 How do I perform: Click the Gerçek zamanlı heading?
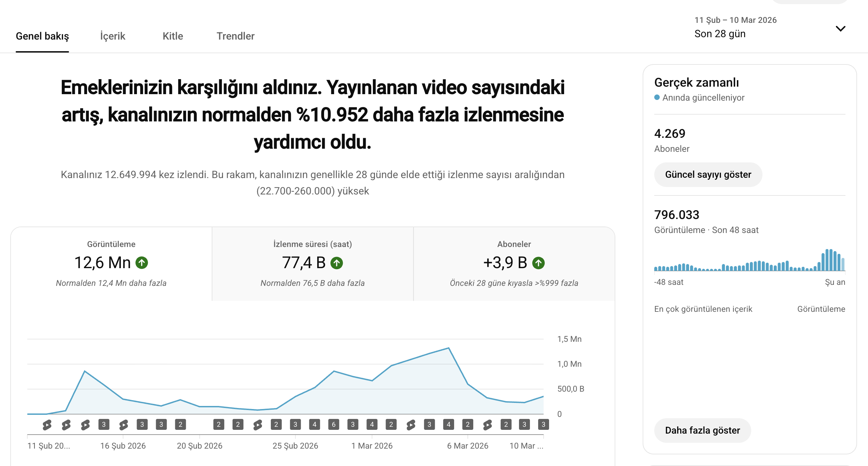point(697,83)
